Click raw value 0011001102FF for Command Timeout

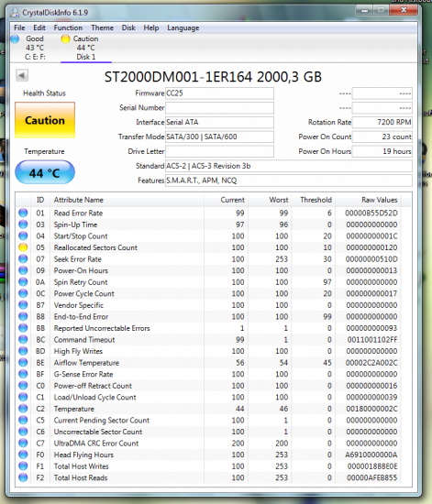click(372, 339)
